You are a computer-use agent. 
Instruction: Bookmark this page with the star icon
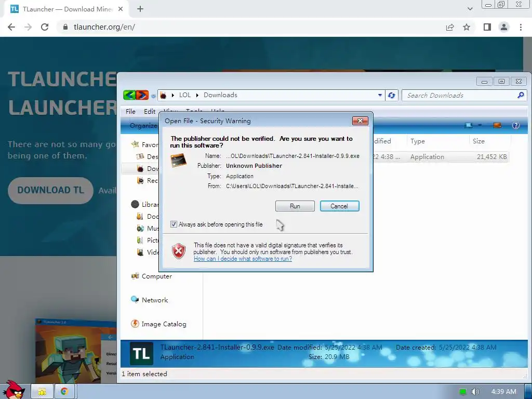pos(467,27)
